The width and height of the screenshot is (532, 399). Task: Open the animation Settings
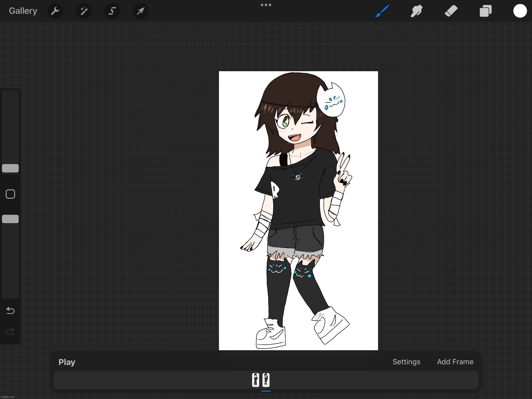[406, 362]
